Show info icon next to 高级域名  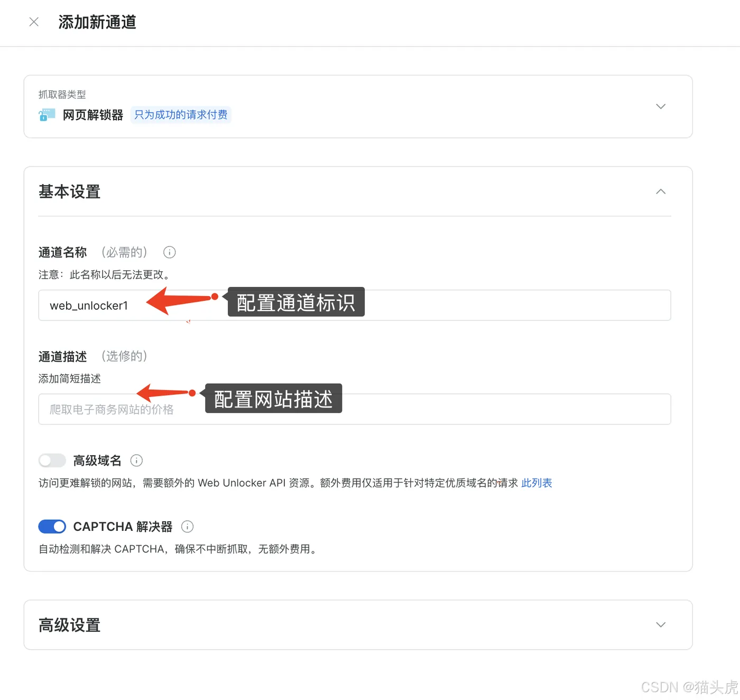(x=136, y=460)
